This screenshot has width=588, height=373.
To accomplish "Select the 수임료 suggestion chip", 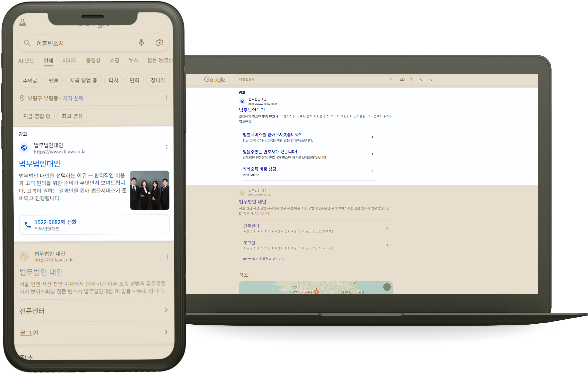I will 30,80.
